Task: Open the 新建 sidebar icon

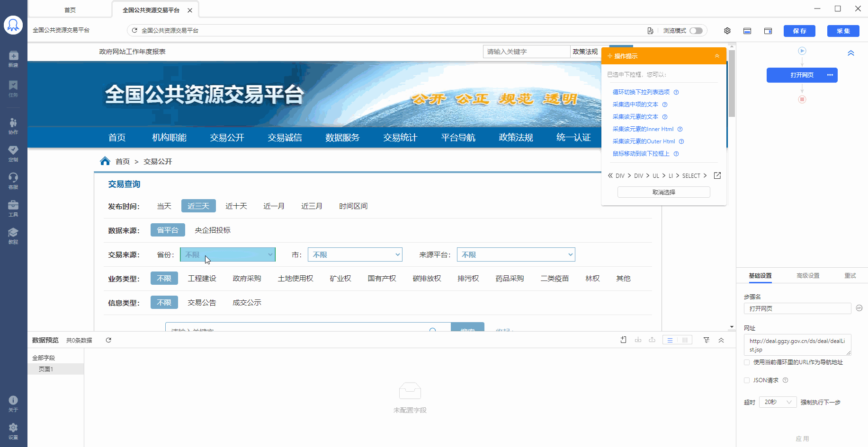Action: (13, 59)
